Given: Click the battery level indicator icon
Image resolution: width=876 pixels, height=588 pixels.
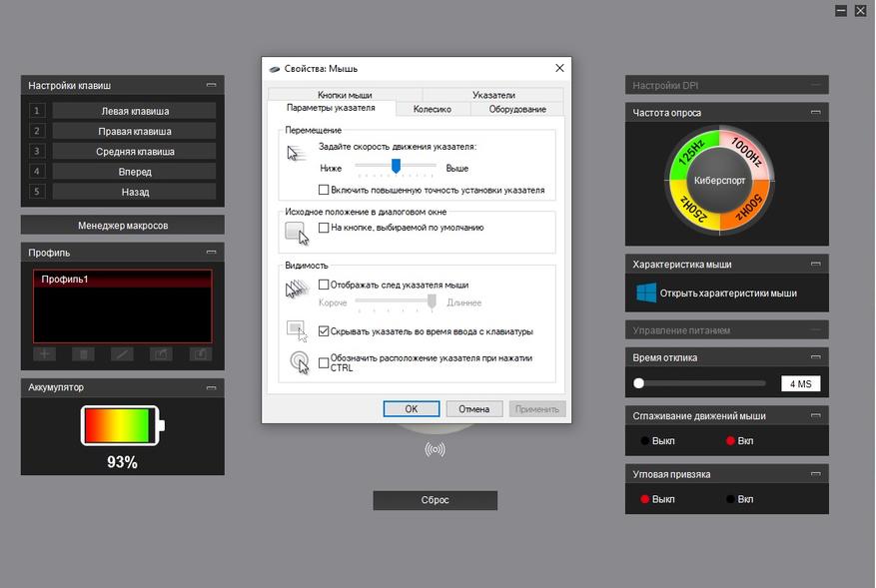Looking at the screenshot, I should pos(122,425).
